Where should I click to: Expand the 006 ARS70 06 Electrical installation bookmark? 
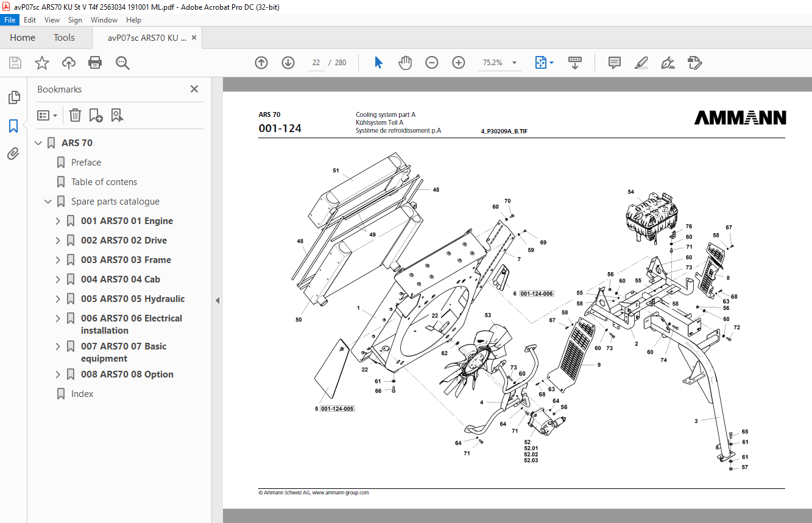pos(58,318)
